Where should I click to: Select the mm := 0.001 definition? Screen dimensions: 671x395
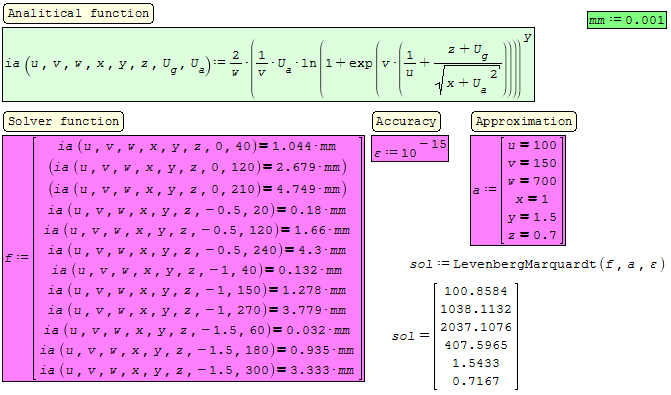626,20
